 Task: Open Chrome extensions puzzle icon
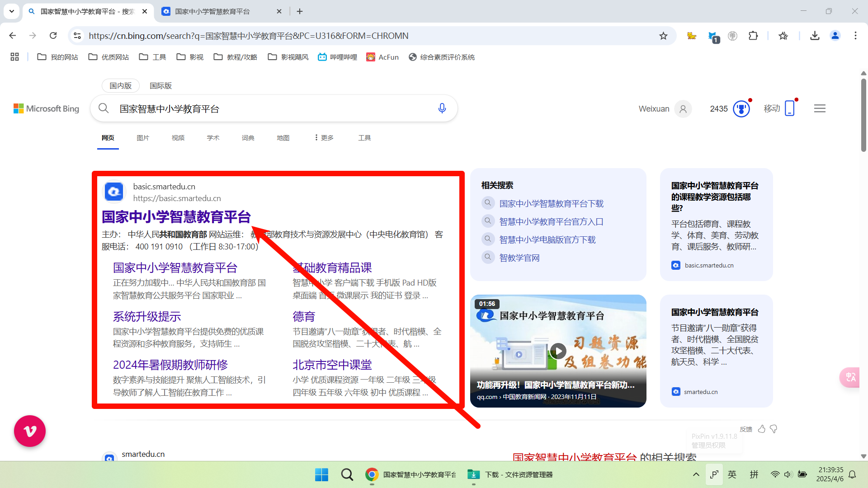[753, 36]
